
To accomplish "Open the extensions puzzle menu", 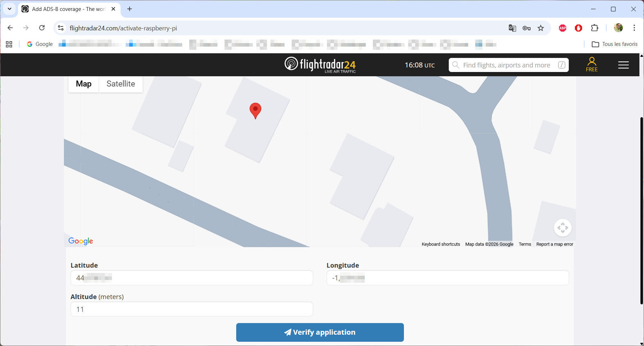I will tap(595, 28).
